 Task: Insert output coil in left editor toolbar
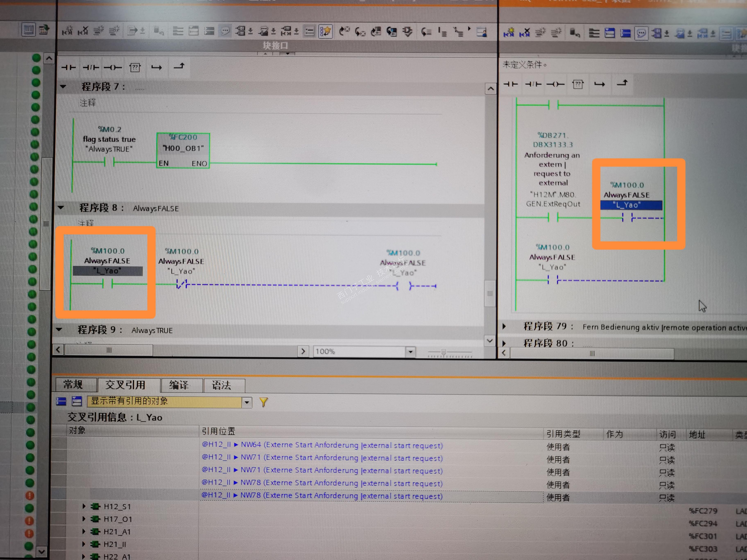click(113, 68)
